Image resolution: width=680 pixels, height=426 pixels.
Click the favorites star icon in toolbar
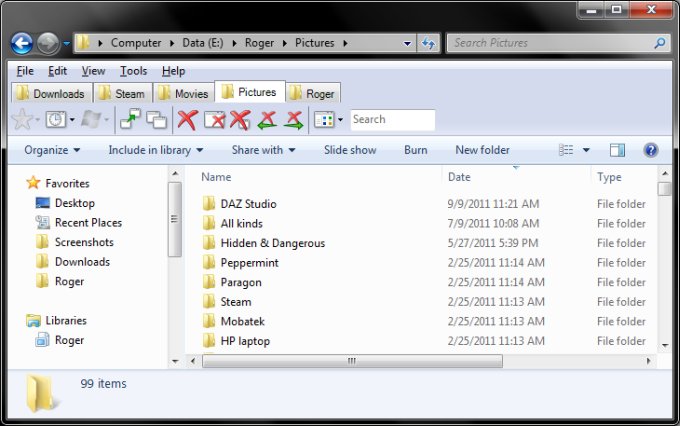tap(21, 120)
